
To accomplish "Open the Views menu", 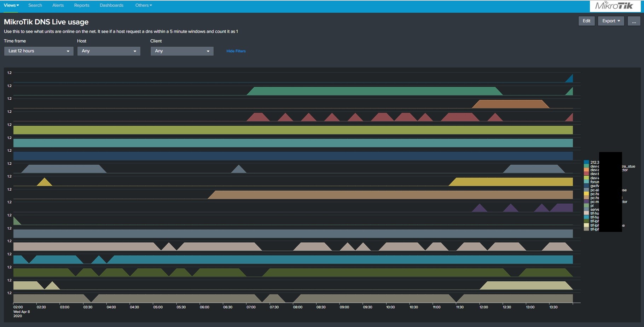I will pyautogui.click(x=11, y=5).
